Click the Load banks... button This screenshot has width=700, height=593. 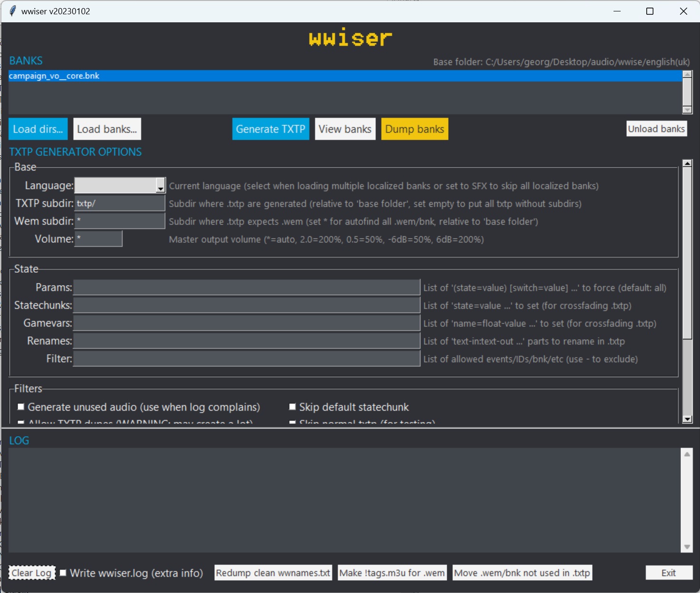click(107, 129)
